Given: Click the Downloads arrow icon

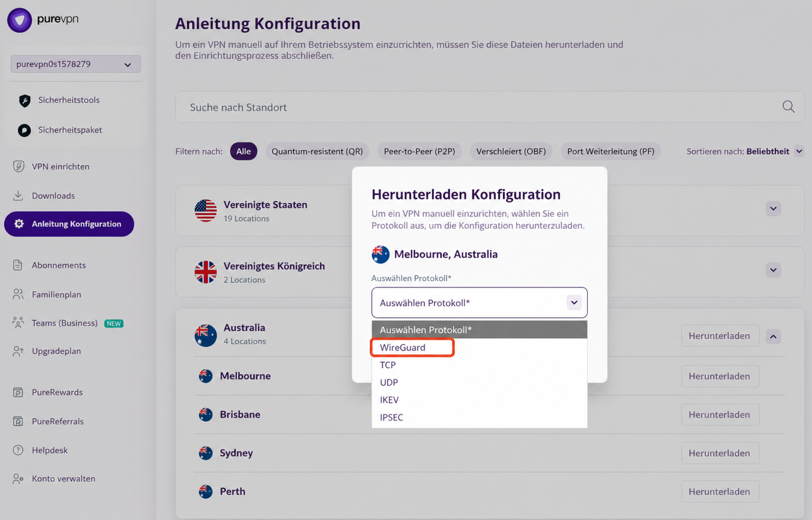Looking at the screenshot, I should 18,195.
